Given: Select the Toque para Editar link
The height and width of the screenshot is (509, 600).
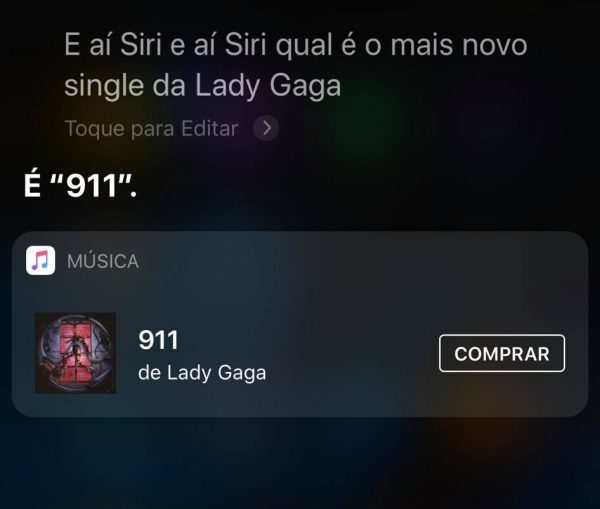Looking at the screenshot, I should click(x=152, y=129).
